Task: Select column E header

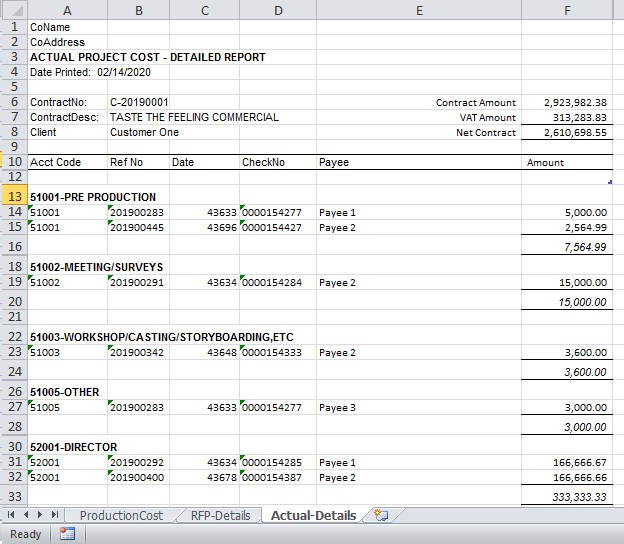Action: click(418, 10)
